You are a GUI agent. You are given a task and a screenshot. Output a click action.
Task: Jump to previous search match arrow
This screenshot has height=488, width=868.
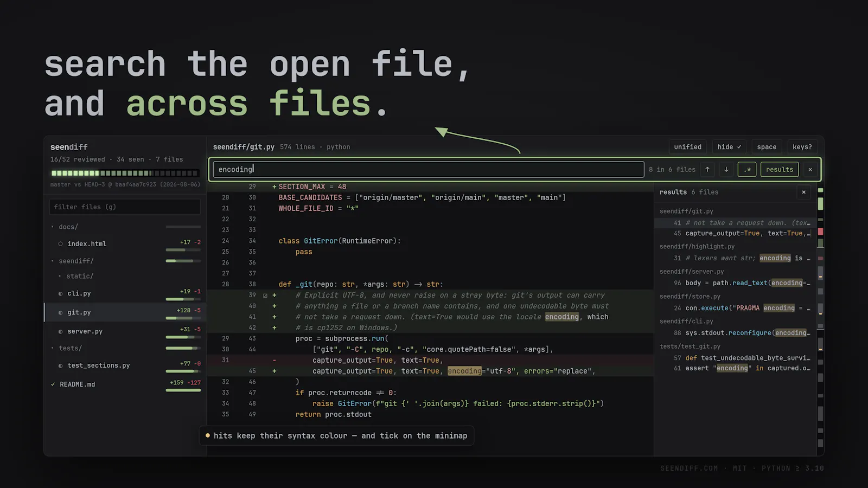(x=707, y=170)
